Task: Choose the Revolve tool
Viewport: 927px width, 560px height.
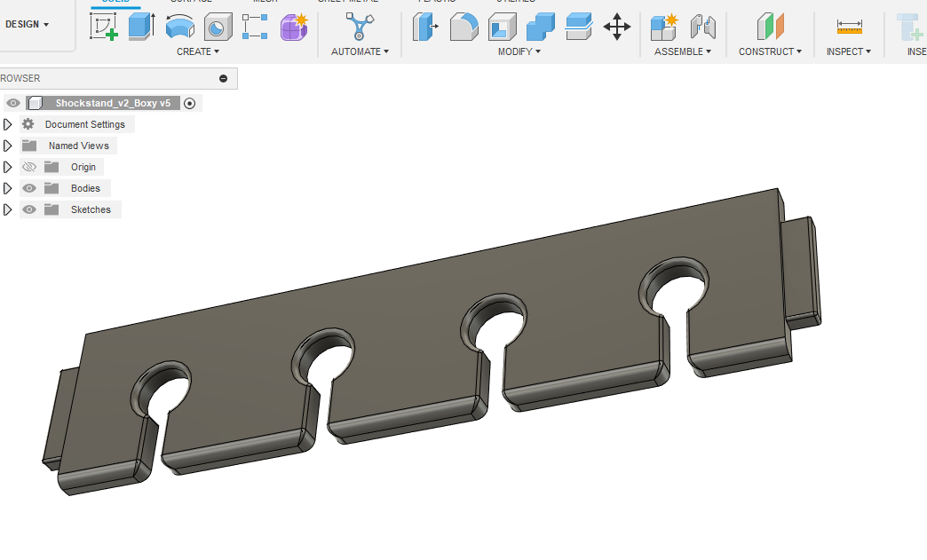Action: (179, 27)
